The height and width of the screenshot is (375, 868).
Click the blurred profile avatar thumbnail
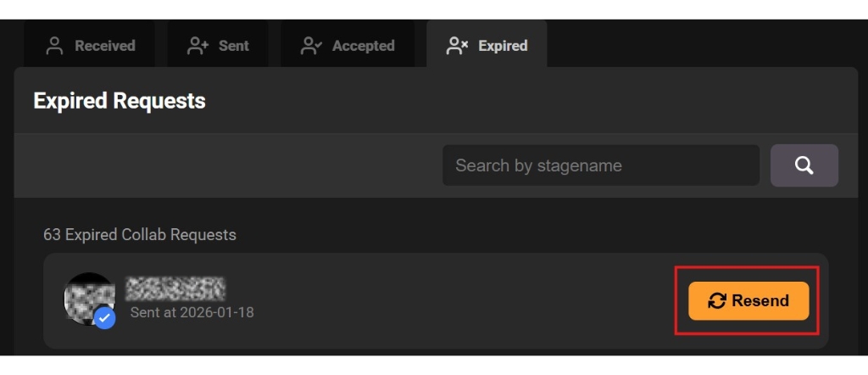(86, 297)
